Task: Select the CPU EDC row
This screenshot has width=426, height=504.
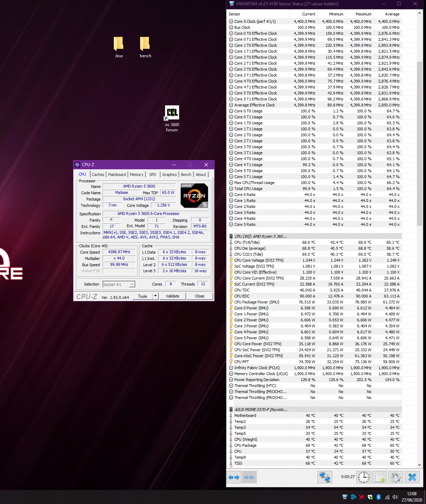Action: tap(314, 296)
